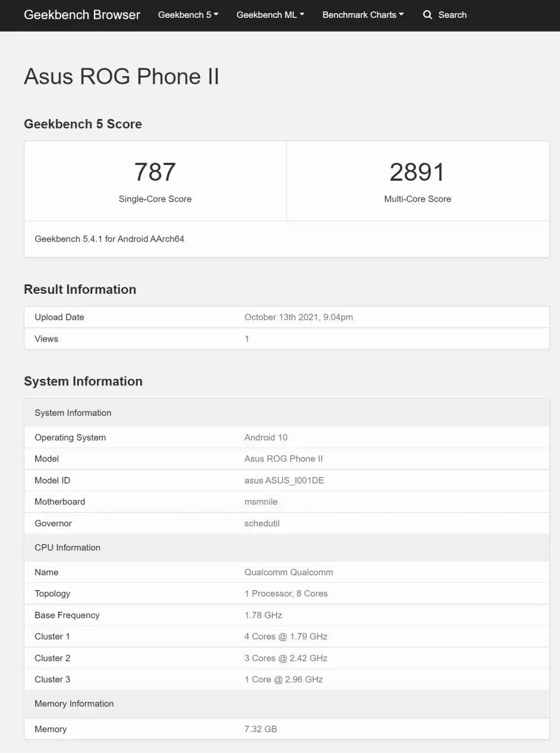560x753 pixels.
Task: Click the Upload Date label
Action: pos(59,317)
